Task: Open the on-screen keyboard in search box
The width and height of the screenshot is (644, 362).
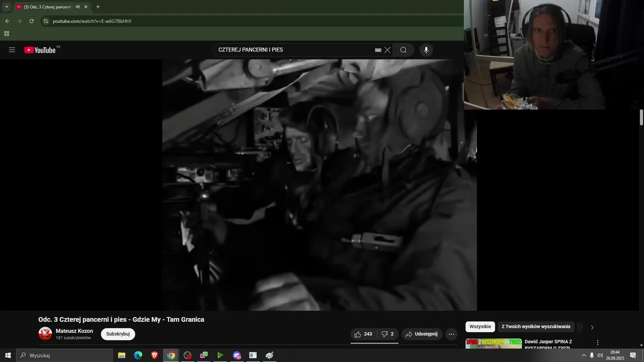Action: point(378,50)
